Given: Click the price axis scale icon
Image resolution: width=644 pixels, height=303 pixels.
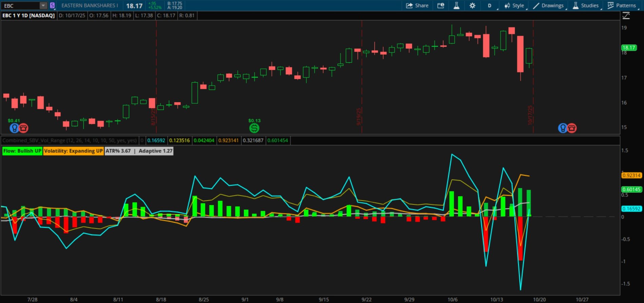Looking at the screenshot, I should (x=626, y=16).
